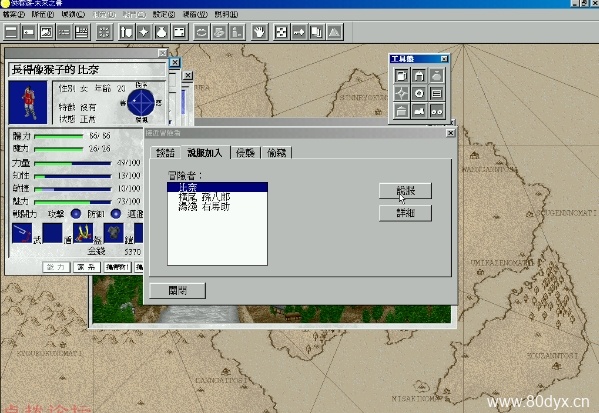
Task: Click the starburst toolbar icon
Action: pyautogui.click(x=104, y=32)
